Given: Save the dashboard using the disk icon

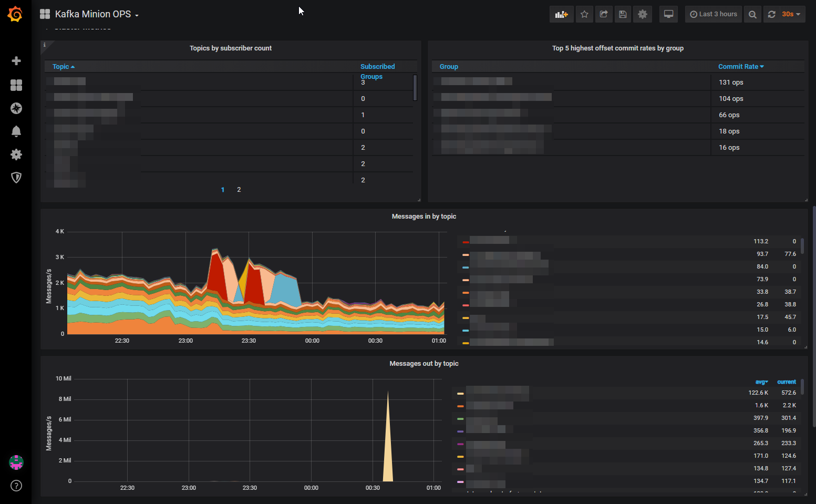Looking at the screenshot, I should 623,14.
